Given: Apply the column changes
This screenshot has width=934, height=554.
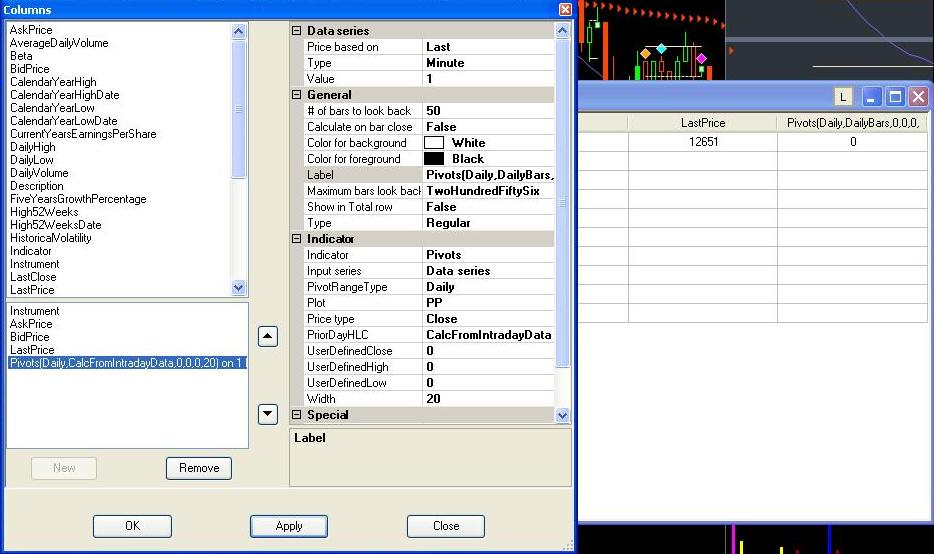Looking at the screenshot, I should pos(289,526).
